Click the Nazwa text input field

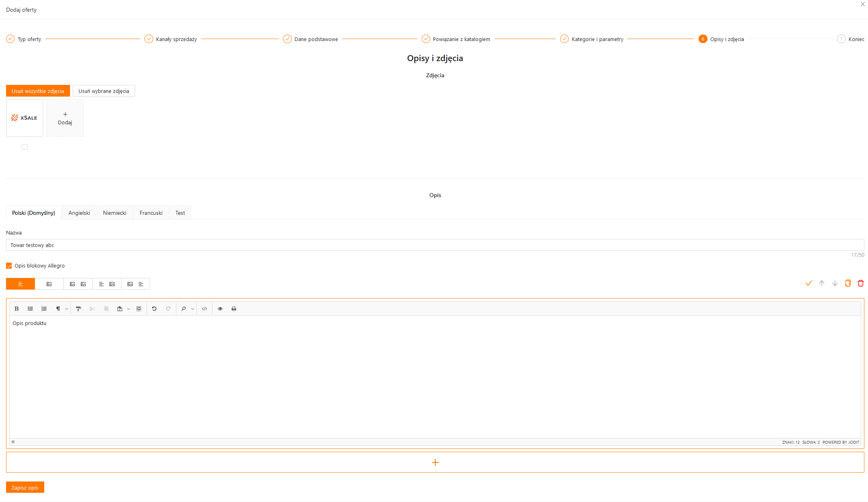pos(435,245)
